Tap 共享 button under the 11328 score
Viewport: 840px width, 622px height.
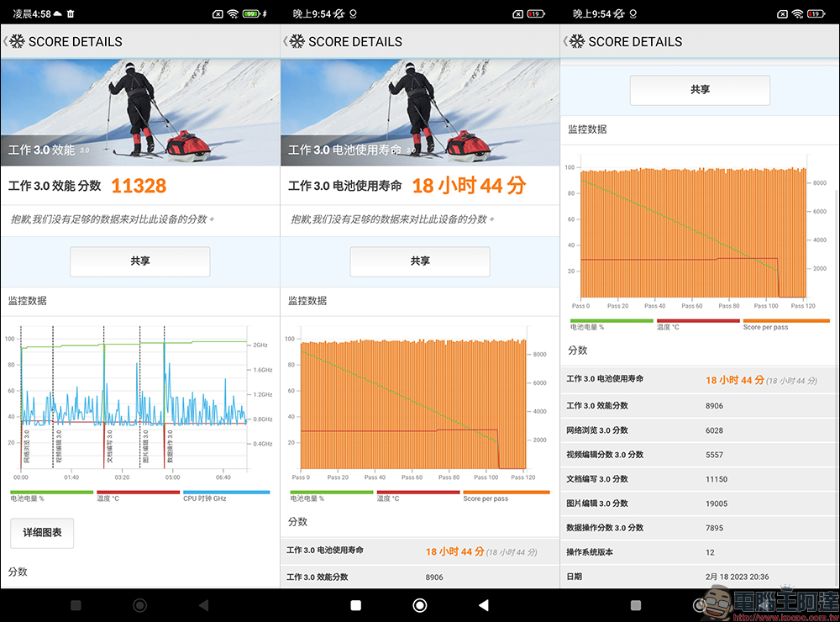[139, 261]
